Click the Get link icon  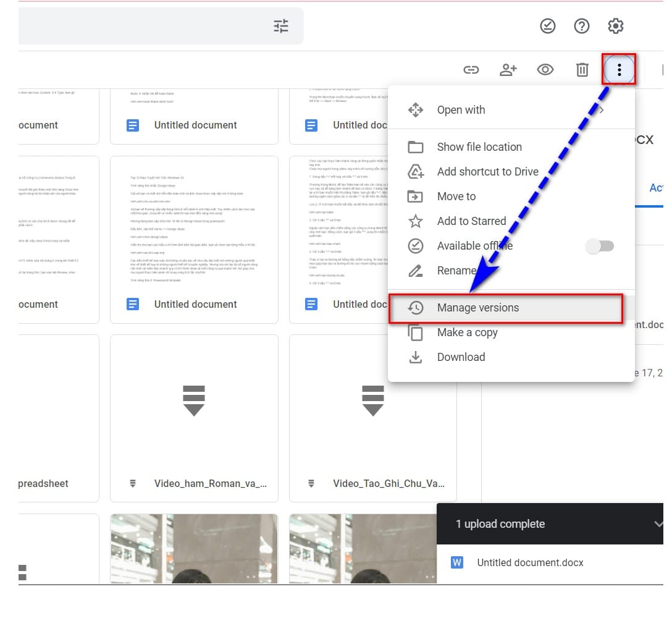coord(471,70)
